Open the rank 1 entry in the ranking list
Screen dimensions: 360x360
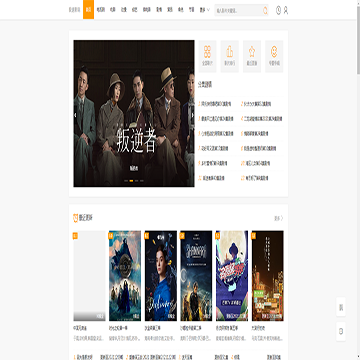[x=215, y=104]
